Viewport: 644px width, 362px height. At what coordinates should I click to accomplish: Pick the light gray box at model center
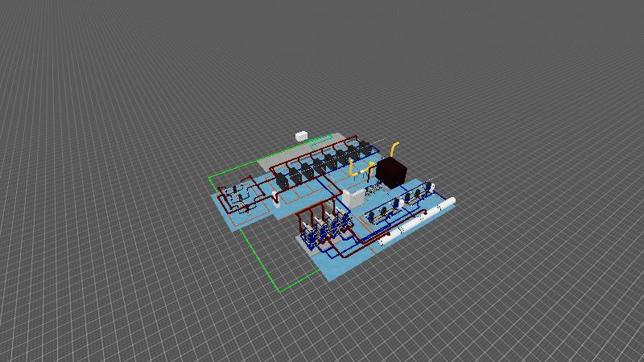[351, 197]
